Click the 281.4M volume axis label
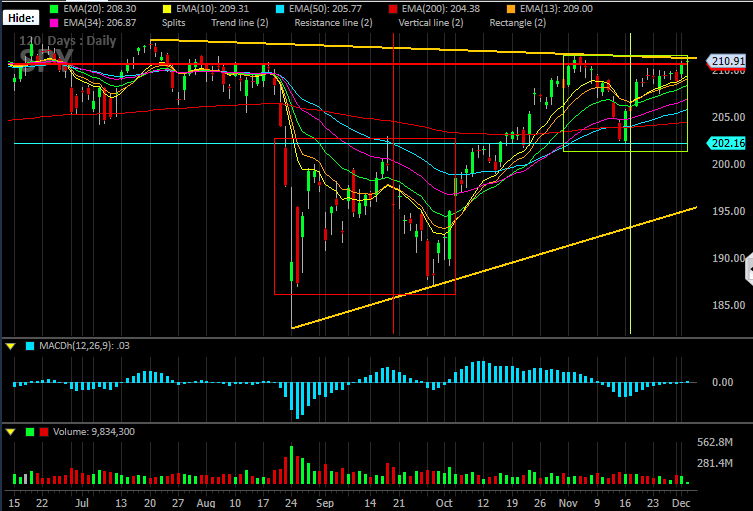The image size is (753, 511). (x=715, y=463)
